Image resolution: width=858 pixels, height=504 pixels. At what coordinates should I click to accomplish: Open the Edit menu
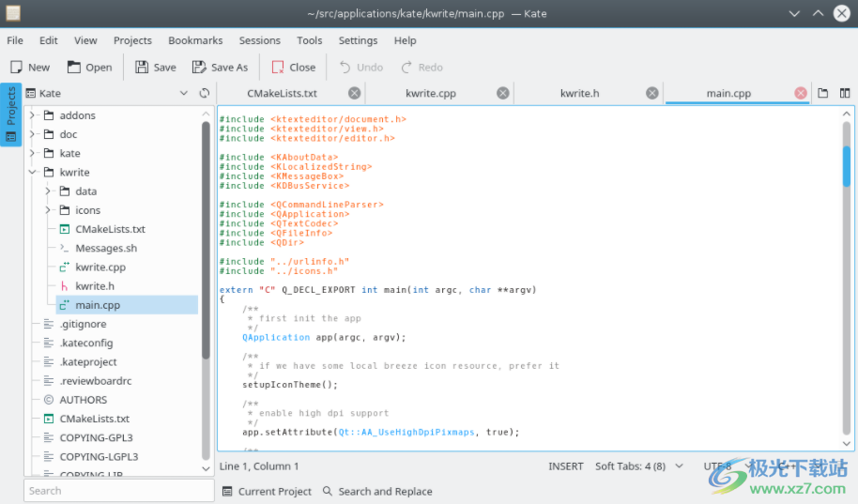48,40
